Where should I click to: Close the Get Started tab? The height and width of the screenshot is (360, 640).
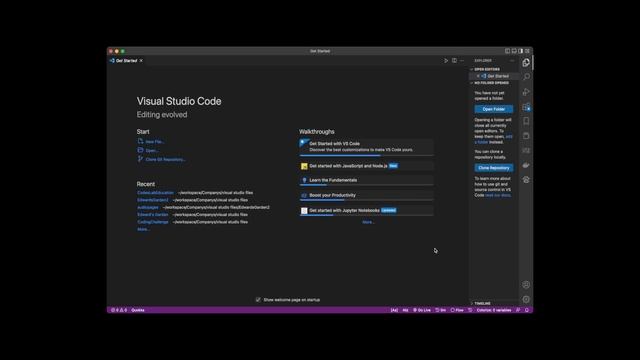coord(141,61)
